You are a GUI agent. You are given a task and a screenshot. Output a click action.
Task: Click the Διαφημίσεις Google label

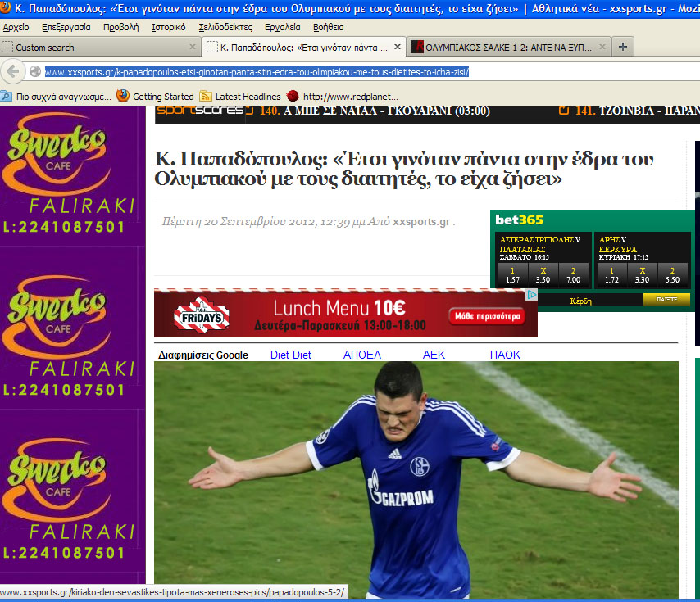click(203, 355)
